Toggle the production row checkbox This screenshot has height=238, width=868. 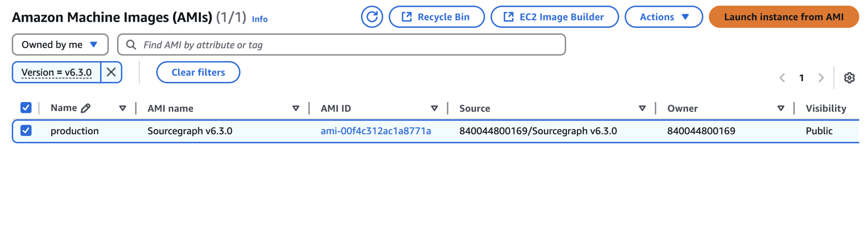(25, 131)
